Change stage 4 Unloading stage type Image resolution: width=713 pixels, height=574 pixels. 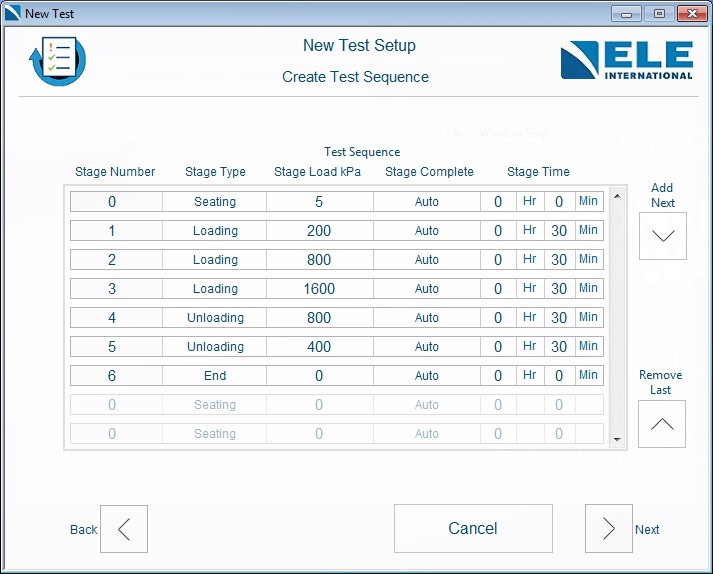click(215, 318)
